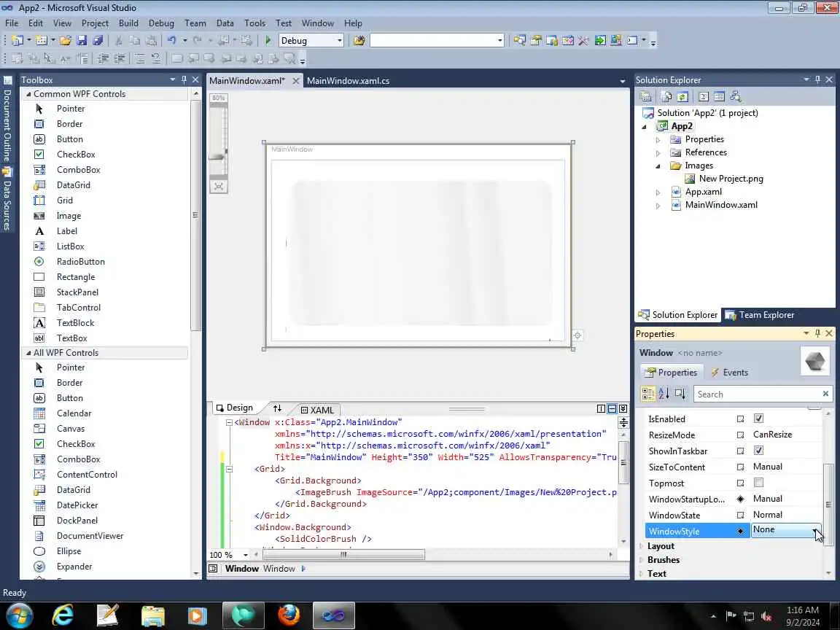The width and height of the screenshot is (840, 630).
Task: Click the designer zoom slider handle
Action: (217, 157)
